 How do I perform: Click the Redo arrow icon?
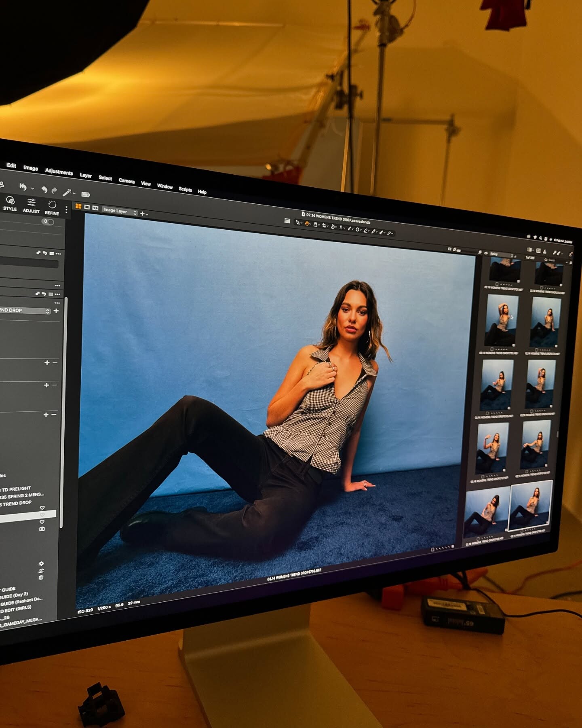click(x=54, y=190)
